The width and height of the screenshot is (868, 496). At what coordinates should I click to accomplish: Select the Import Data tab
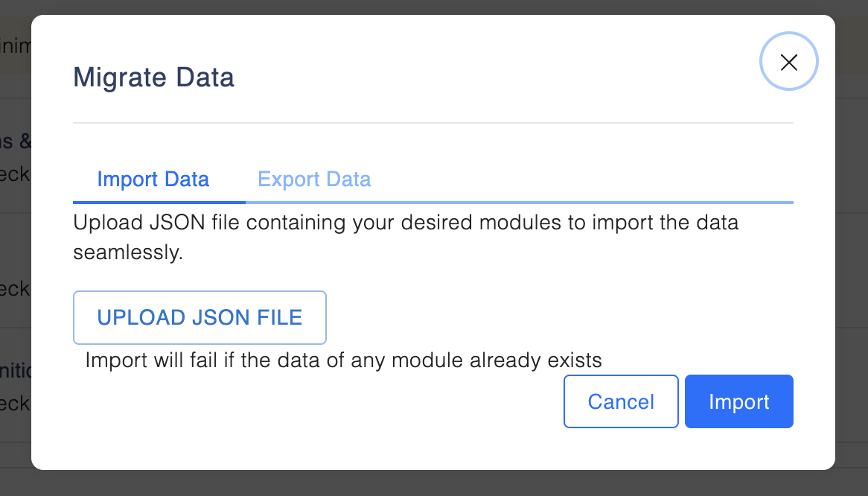point(153,179)
